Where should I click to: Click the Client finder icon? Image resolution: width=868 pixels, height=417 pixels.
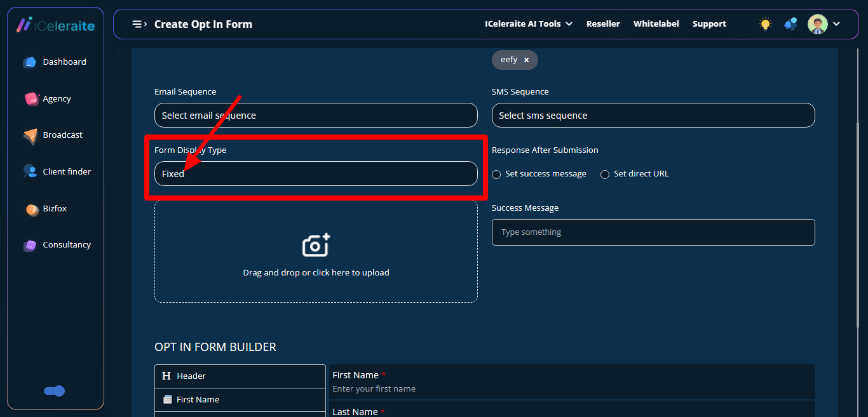pos(30,171)
